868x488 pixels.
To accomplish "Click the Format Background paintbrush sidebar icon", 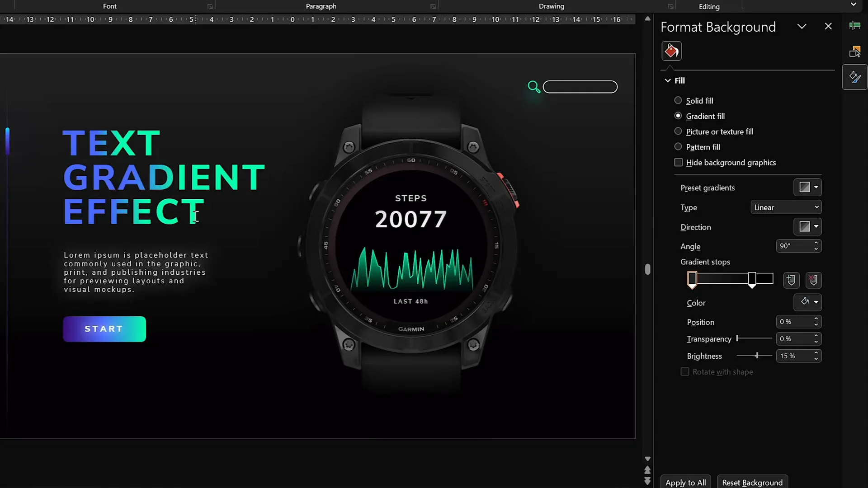I will click(854, 77).
